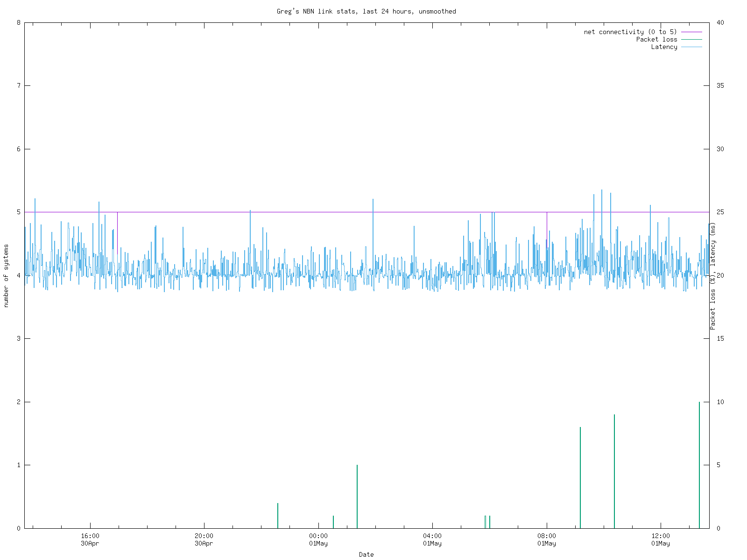Click the "Date" x-axis label

tap(366, 554)
